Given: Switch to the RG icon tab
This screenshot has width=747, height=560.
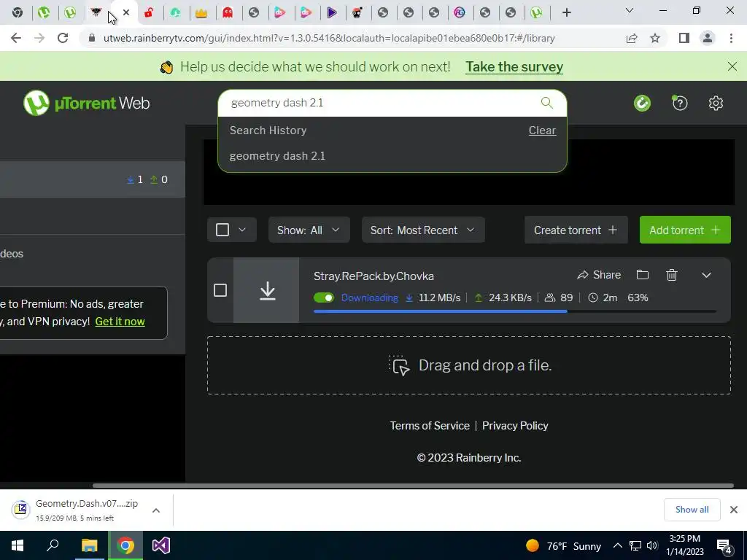Looking at the screenshot, I should (460, 13).
